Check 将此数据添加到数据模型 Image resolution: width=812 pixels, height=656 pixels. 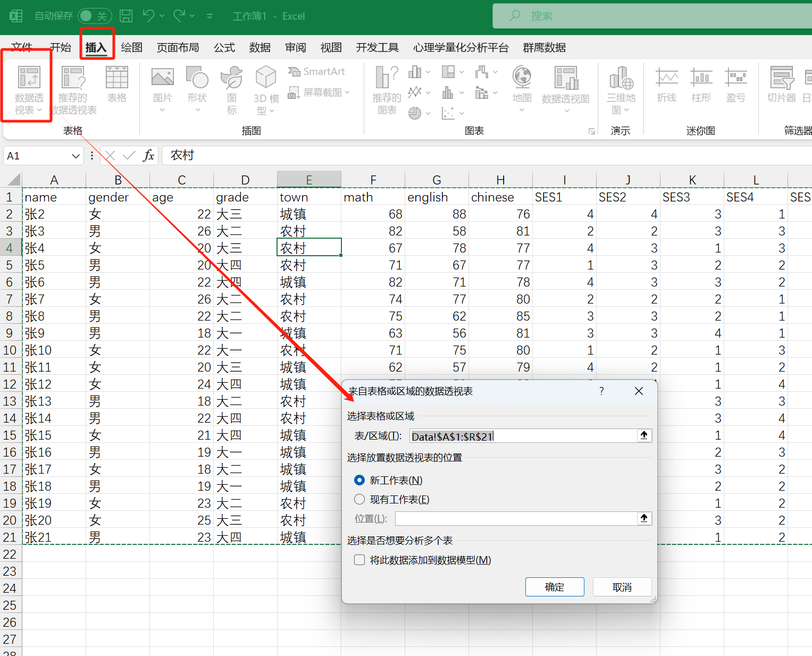click(x=359, y=560)
